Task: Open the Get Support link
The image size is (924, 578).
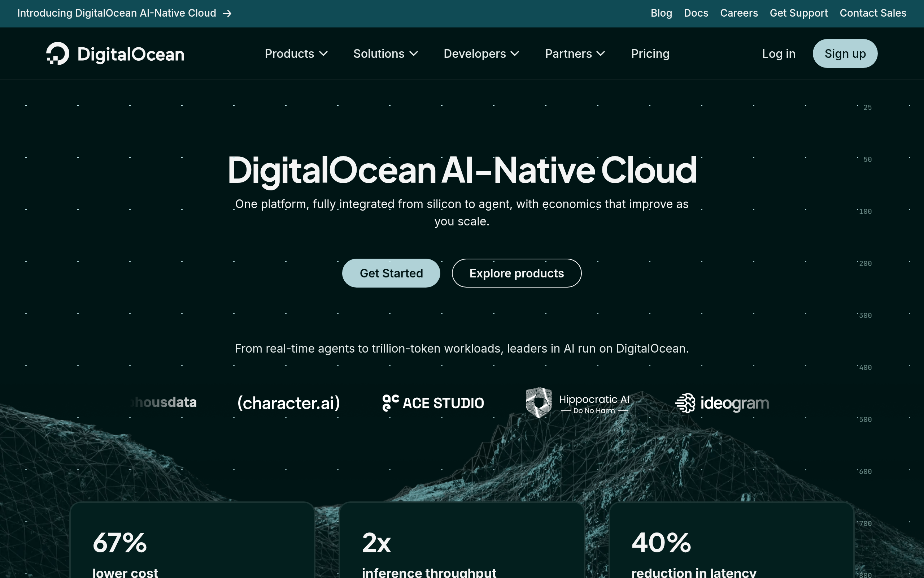Action: 799,13
